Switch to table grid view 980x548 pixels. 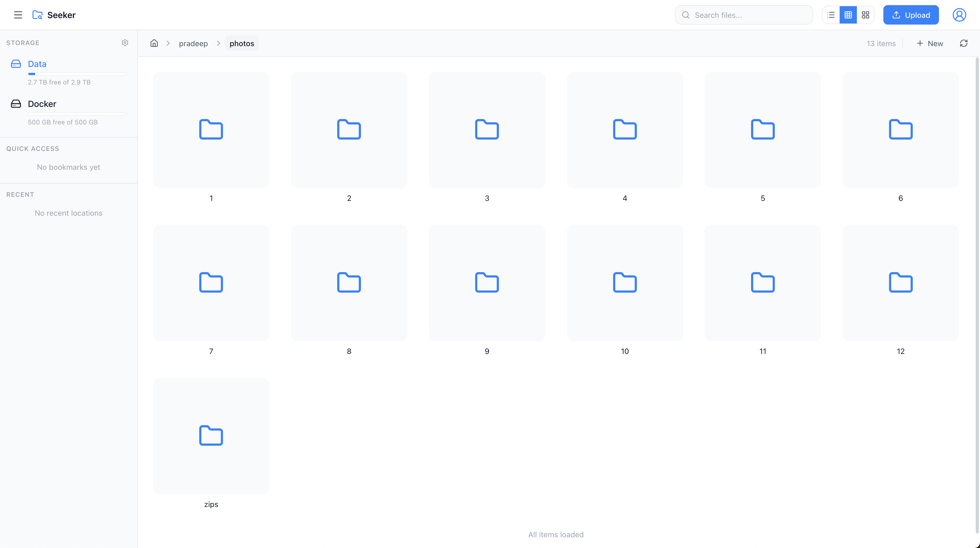(848, 15)
